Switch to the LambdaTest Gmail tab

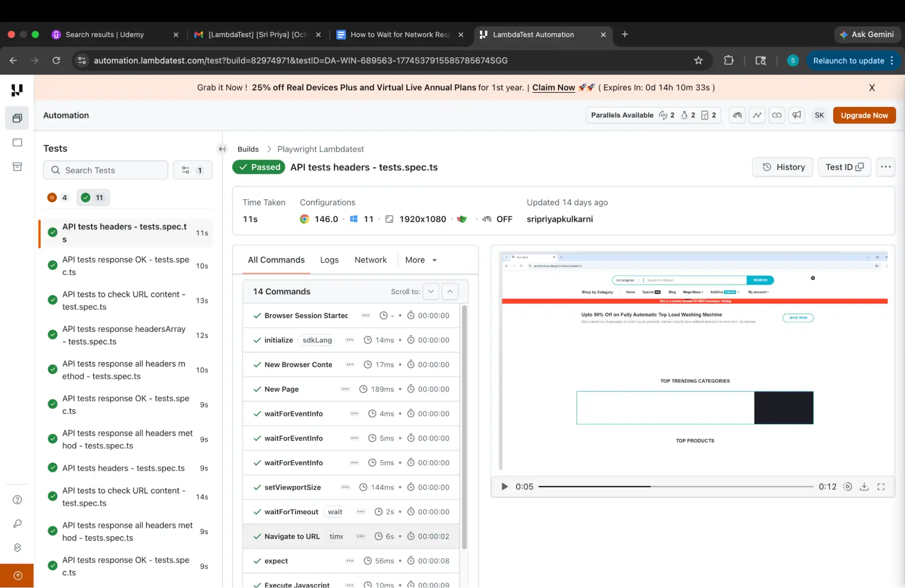(x=257, y=34)
